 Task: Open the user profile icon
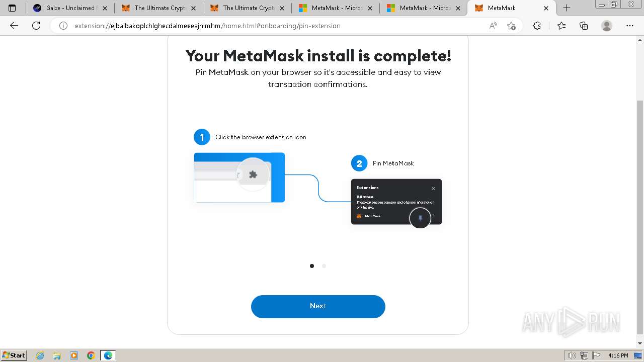(607, 26)
